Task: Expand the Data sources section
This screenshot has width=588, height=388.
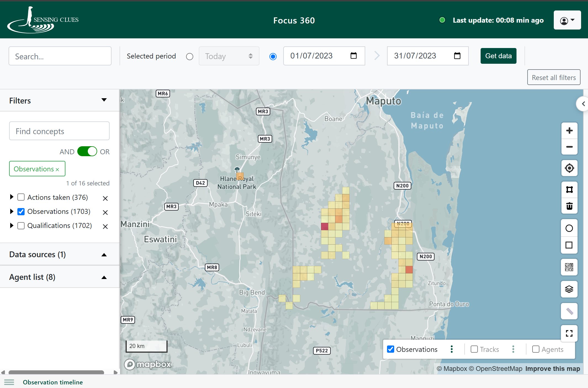Action: [x=104, y=255]
